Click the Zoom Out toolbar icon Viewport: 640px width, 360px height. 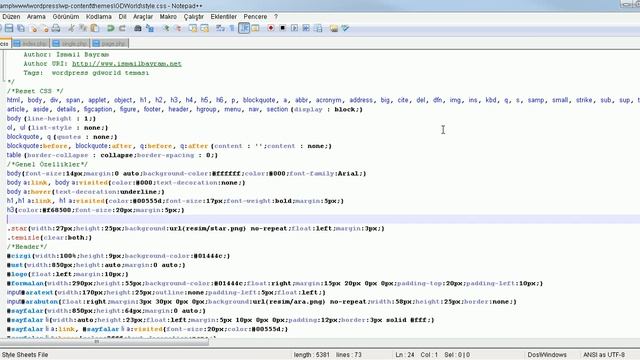click(x=178, y=28)
